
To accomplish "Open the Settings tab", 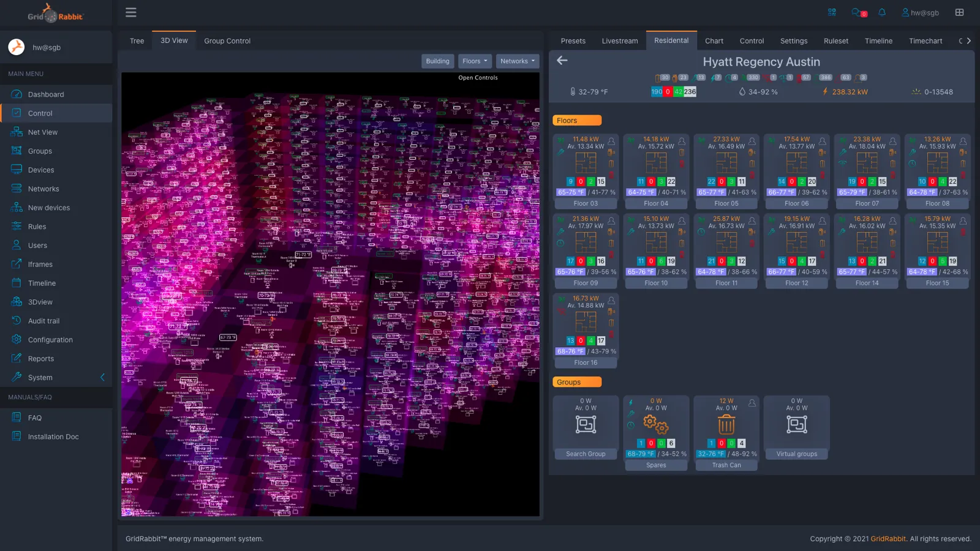I will click(794, 41).
